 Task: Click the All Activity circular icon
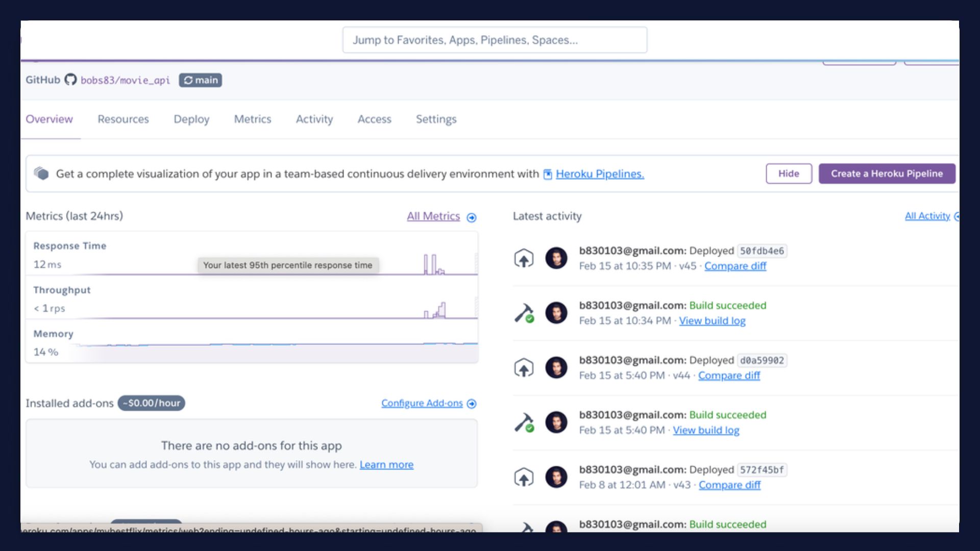(957, 216)
